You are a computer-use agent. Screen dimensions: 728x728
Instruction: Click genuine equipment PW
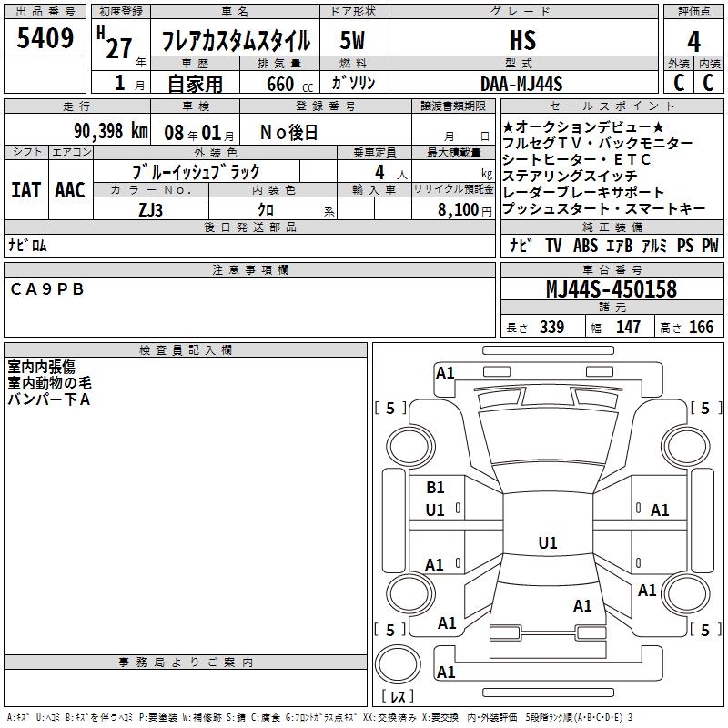coord(710,246)
